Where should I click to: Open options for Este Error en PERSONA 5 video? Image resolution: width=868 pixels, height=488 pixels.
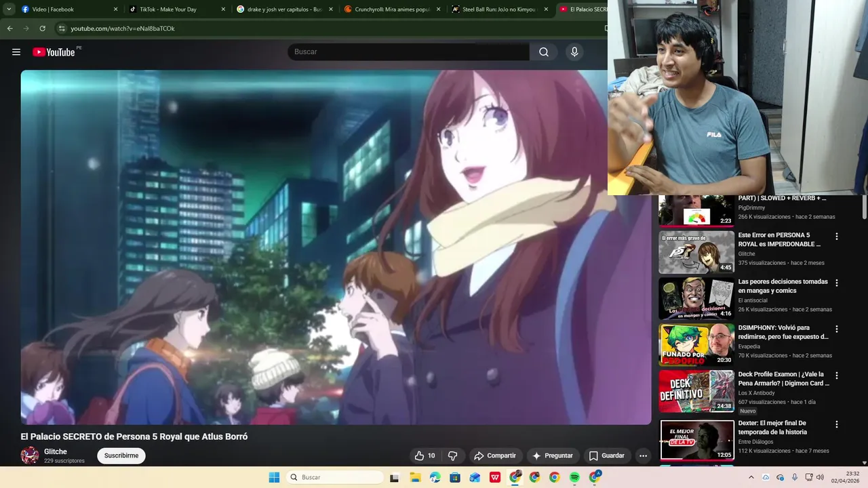click(837, 237)
